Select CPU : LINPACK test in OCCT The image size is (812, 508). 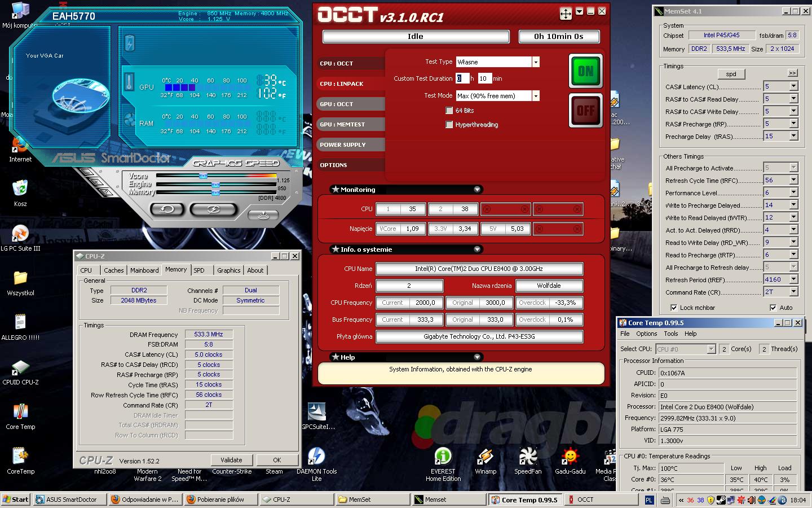(351, 84)
